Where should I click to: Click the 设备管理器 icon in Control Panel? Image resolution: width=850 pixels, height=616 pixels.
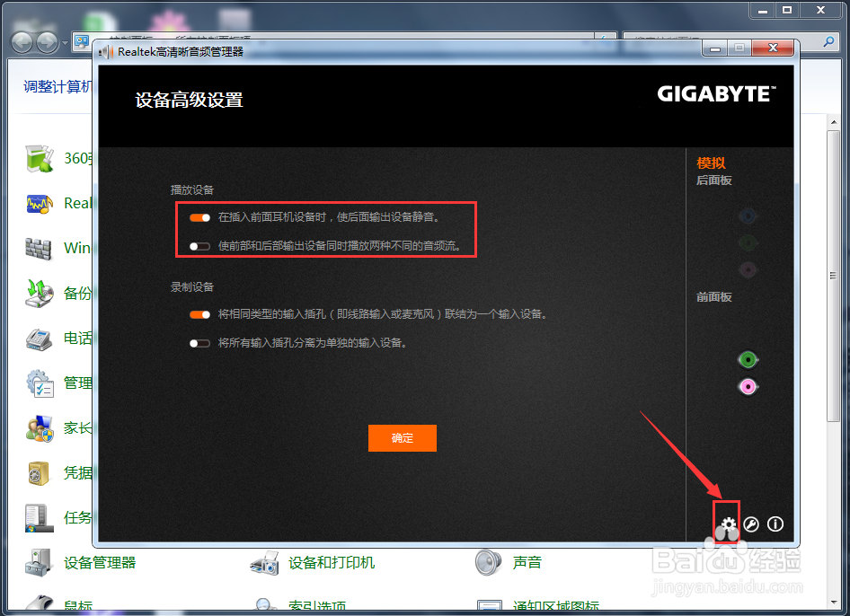[x=39, y=562]
